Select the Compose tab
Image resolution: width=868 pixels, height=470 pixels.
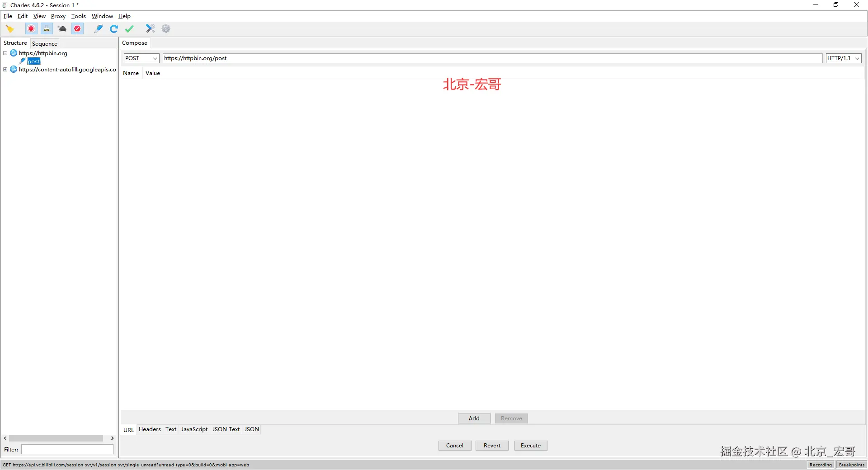[135, 43]
